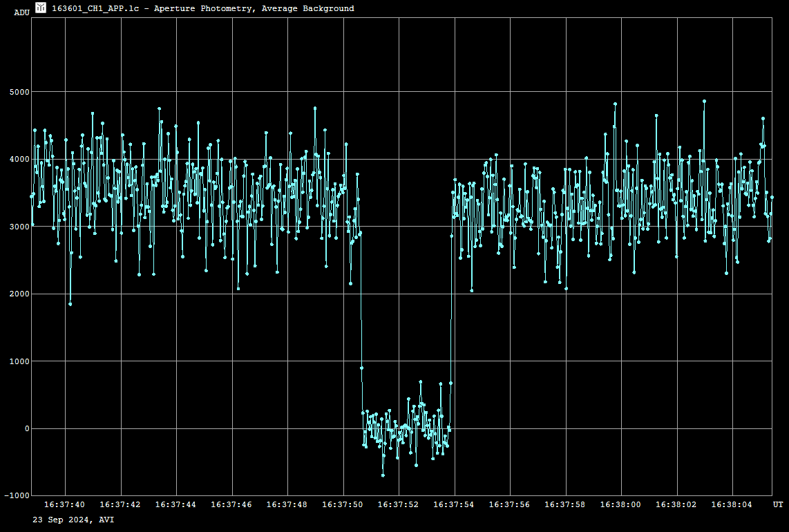Screen dimensions: 789x532
Task: Click the 5000 y-axis label
Action: (x=19, y=92)
